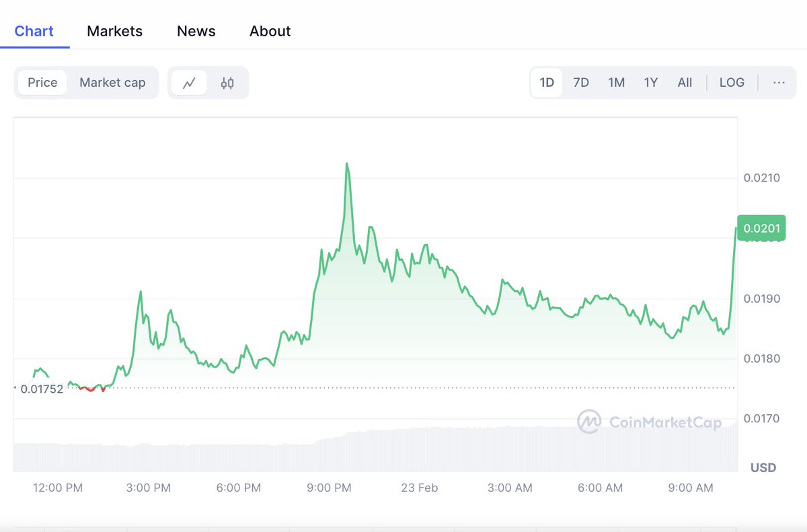Open the News tab
This screenshot has height=532, width=807.
[196, 31]
